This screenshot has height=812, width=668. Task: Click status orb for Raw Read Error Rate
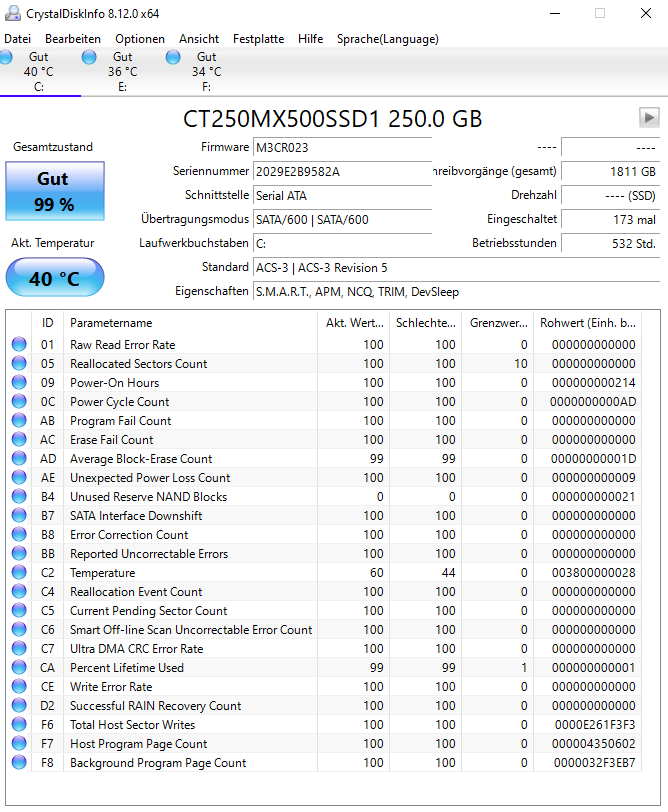[x=19, y=344]
